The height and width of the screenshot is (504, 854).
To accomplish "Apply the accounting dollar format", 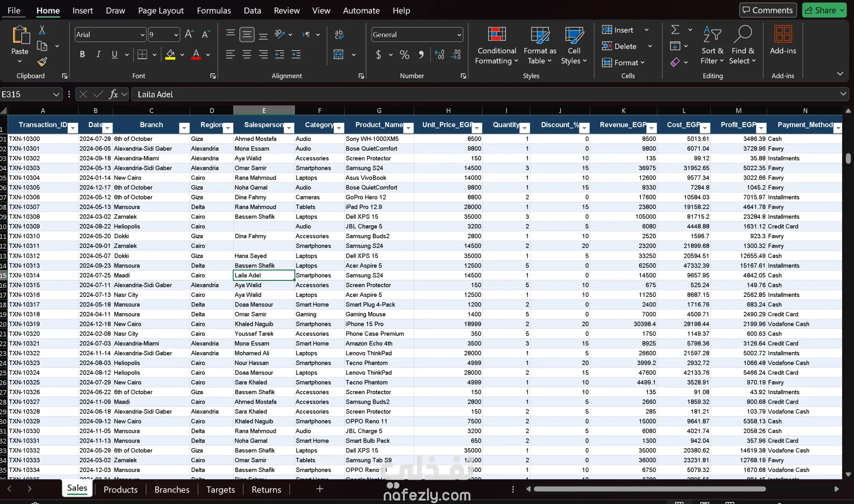I will [379, 54].
